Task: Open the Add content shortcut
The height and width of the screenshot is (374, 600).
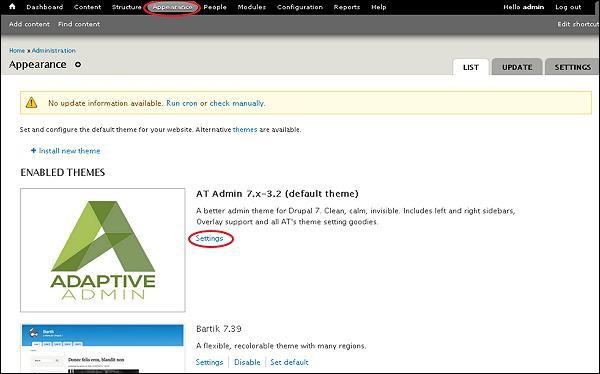Action: (29, 24)
